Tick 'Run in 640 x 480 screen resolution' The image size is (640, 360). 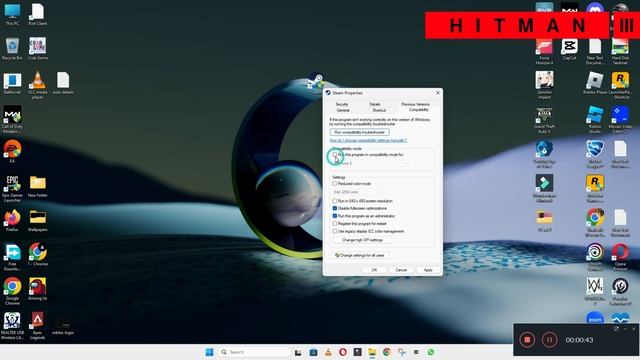pos(335,201)
